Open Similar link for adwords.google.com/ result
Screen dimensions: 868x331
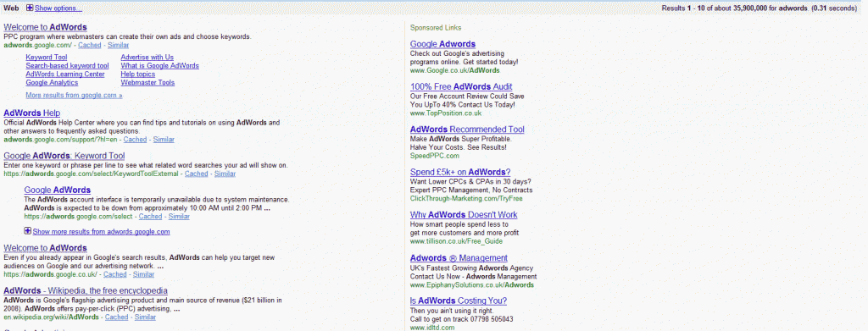(119, 46)
